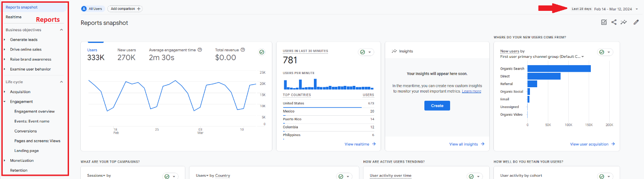Open data quality check on the Users chart card
The width and height of the screenshot is (644, 179).
pos(262,52)
